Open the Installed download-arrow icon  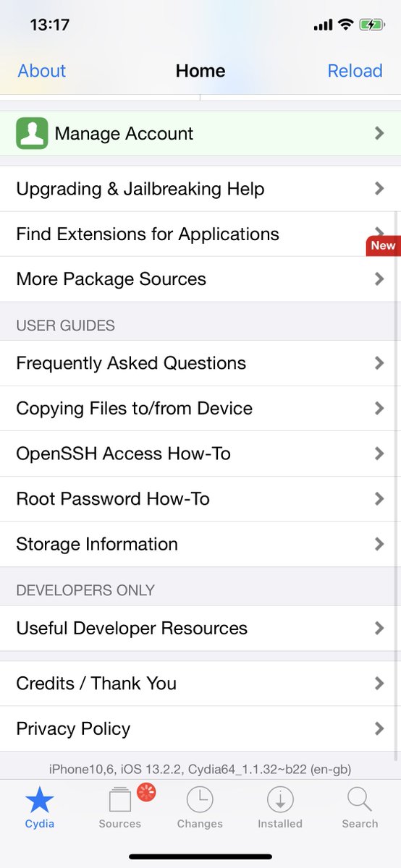point(280,800)
